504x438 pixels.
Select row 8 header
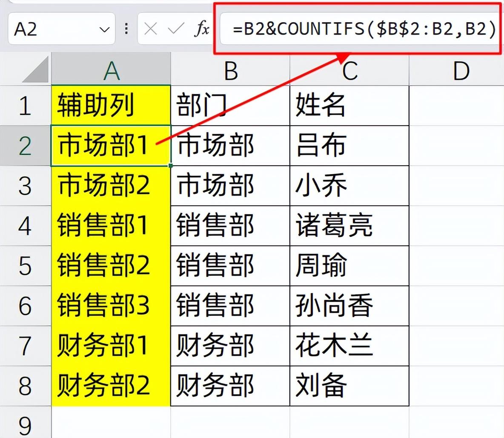[x=26, y=386]
